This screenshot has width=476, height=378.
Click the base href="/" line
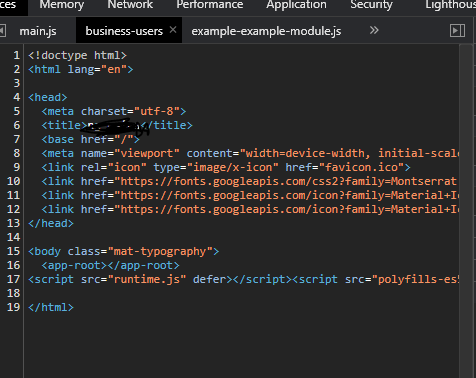click(91, 139)
